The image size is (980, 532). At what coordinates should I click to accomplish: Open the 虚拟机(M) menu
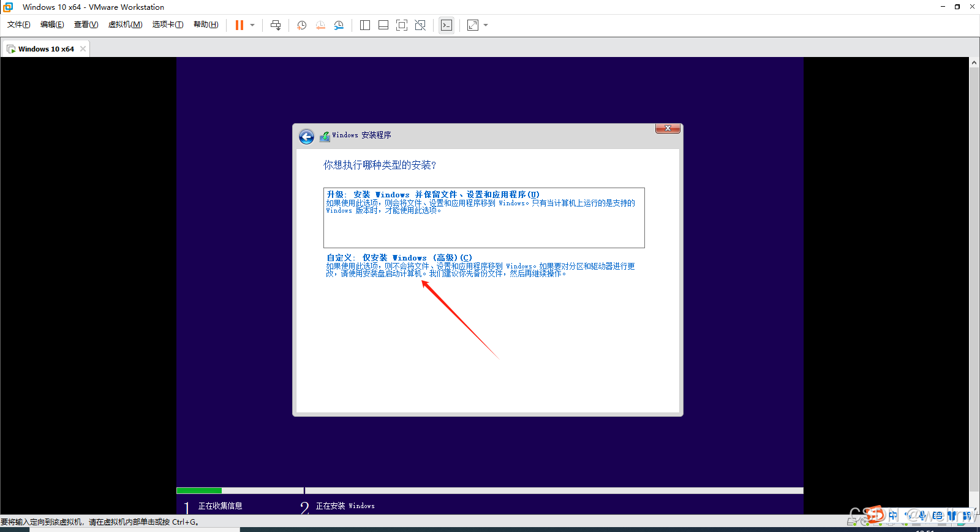point(125,25)
